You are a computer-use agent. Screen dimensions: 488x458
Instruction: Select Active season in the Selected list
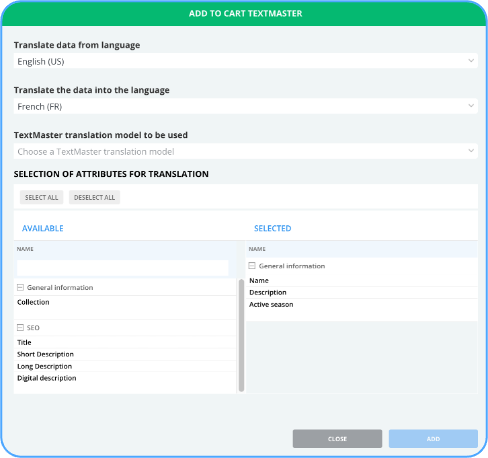pos(271,304)
